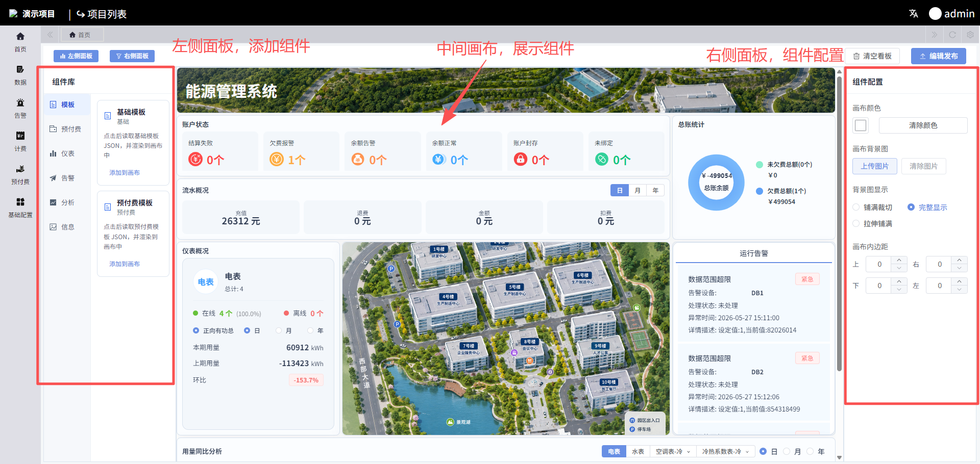Open the 画布颜色 color swatch
The height and width of the screenshot is (464, 980).
click(x=861, y=125)
